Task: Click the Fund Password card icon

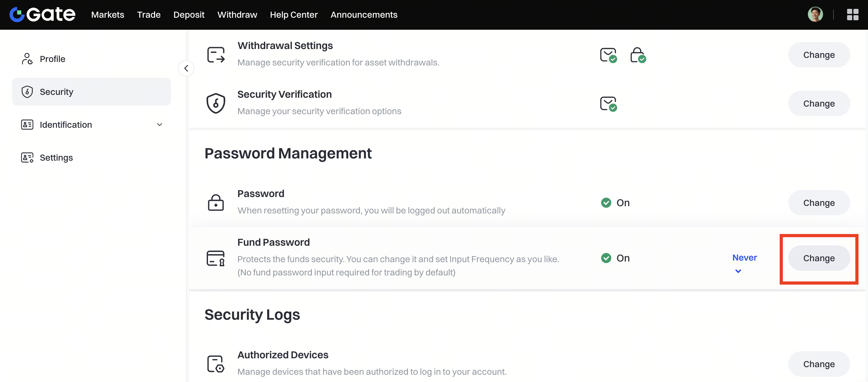Action: coord(216,258)
